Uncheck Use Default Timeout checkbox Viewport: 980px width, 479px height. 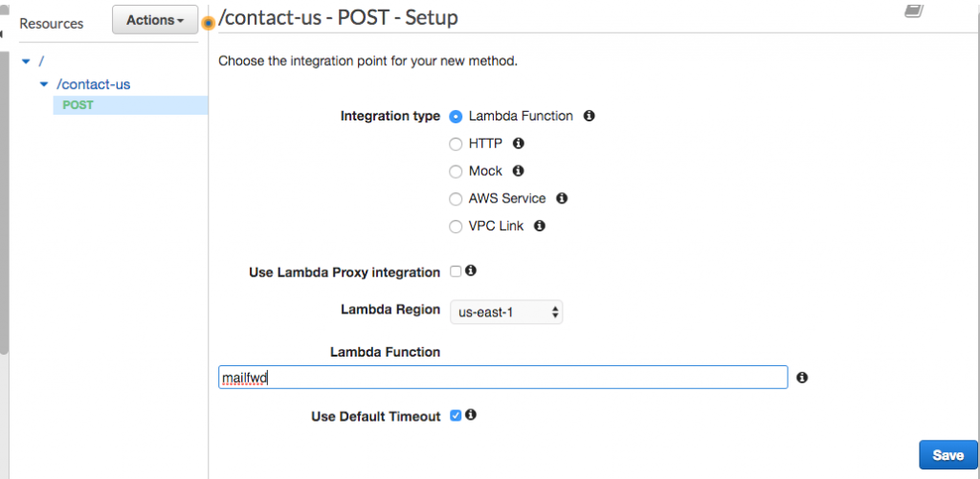(x=456, y=416)
